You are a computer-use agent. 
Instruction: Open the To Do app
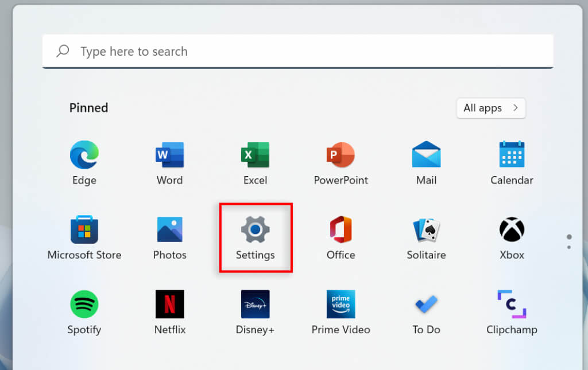click(x=427, y=304)
